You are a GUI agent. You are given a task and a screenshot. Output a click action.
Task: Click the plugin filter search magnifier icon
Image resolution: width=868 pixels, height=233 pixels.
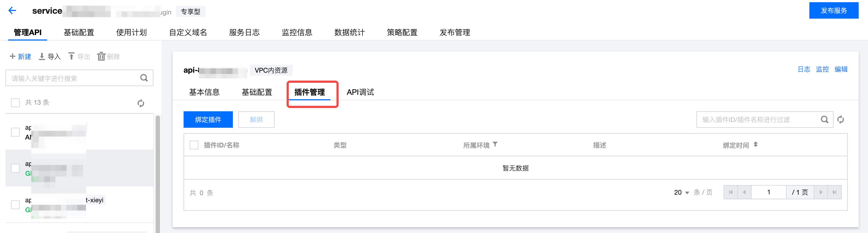(x=824, y=120)
